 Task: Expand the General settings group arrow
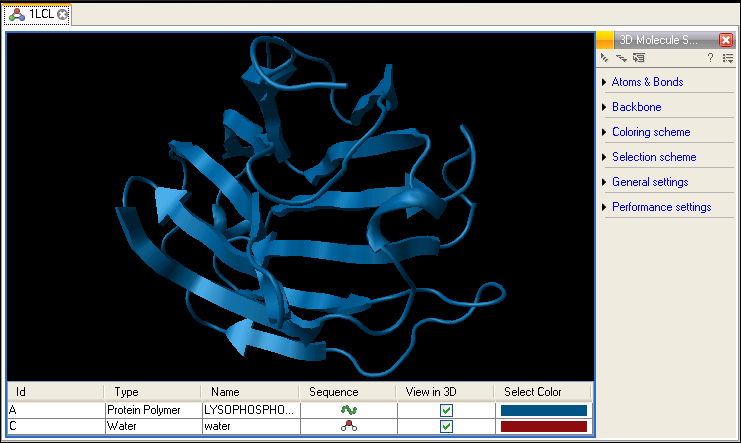click(x=604, y=182)
